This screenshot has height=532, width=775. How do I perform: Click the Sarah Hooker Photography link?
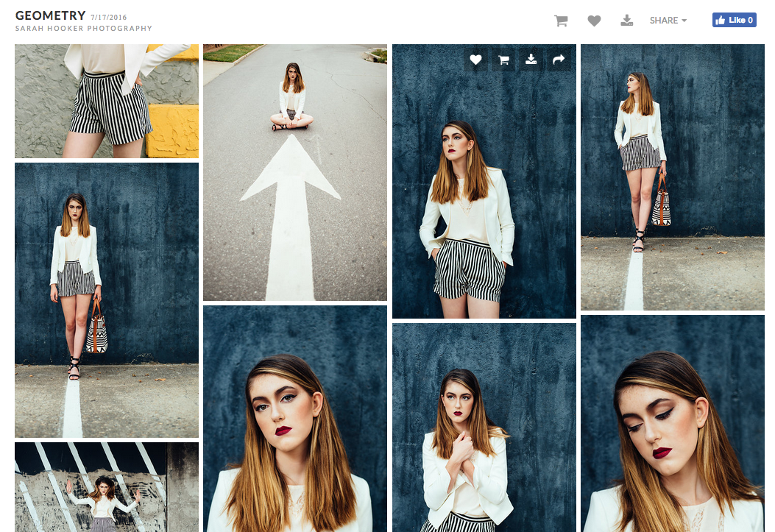83,29
